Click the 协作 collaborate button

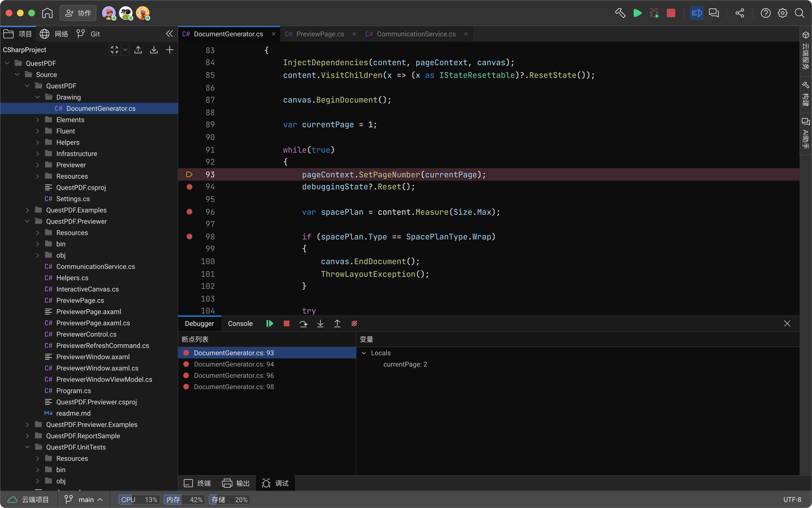pyautogui.click(x=78, y=13)
